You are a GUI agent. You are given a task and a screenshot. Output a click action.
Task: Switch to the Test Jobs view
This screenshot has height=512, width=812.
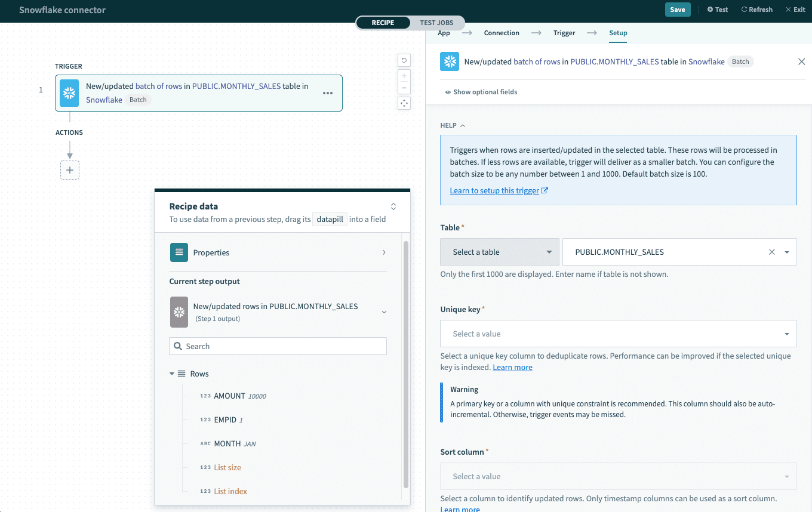436,23
